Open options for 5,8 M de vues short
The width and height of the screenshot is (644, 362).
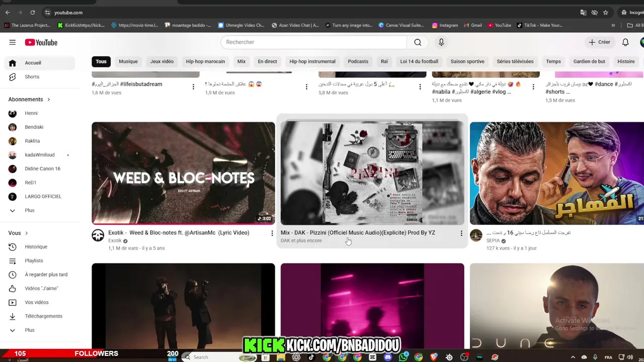tap(420, 87)
